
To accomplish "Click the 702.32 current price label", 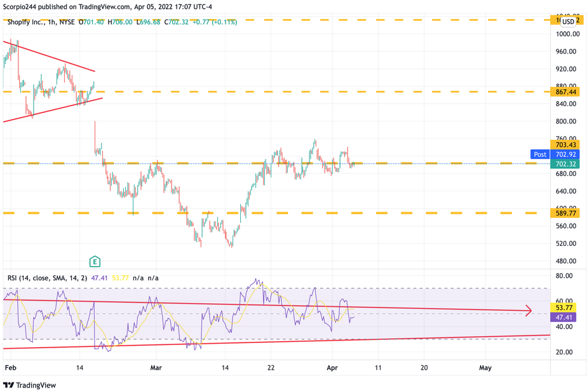I will pos(565,164).
